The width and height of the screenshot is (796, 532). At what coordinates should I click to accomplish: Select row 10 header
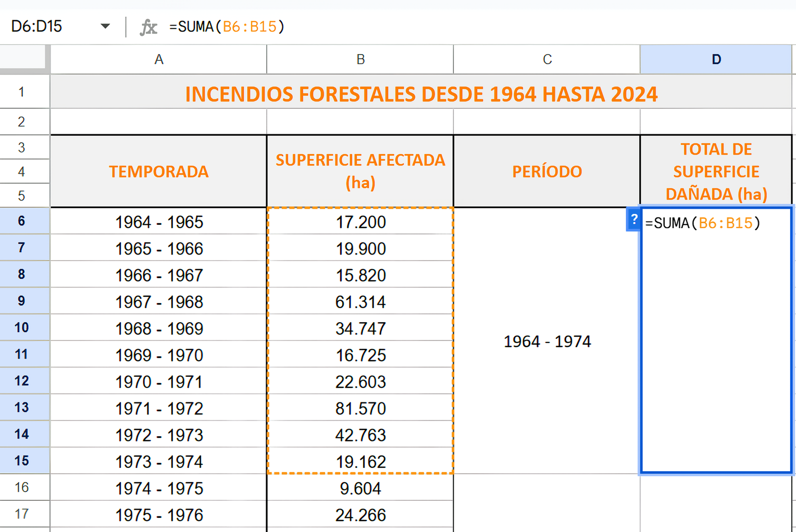pyautogui.click(x=22, y=328)
